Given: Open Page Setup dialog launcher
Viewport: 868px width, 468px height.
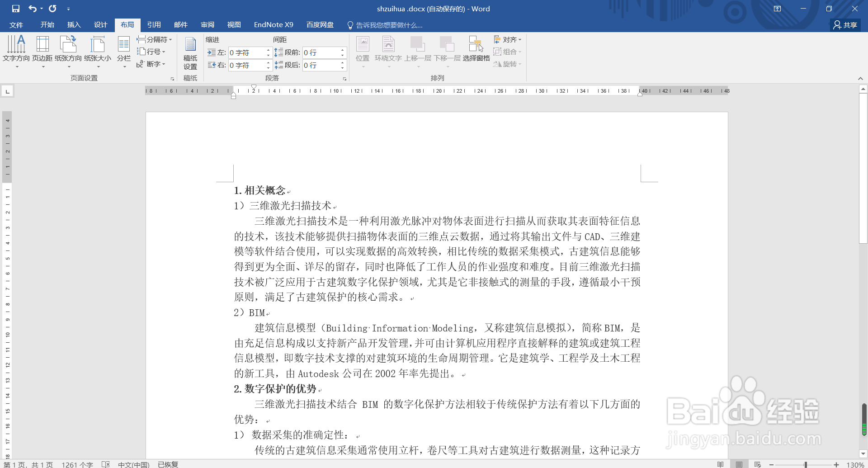Looking at the screenshot, I should tap(172, 79).
